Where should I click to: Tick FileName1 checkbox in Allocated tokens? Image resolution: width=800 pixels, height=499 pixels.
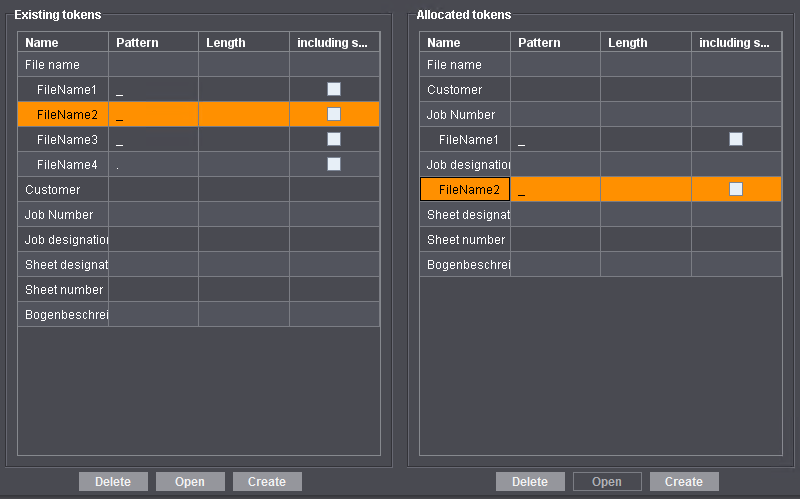[x=736, y=139]
